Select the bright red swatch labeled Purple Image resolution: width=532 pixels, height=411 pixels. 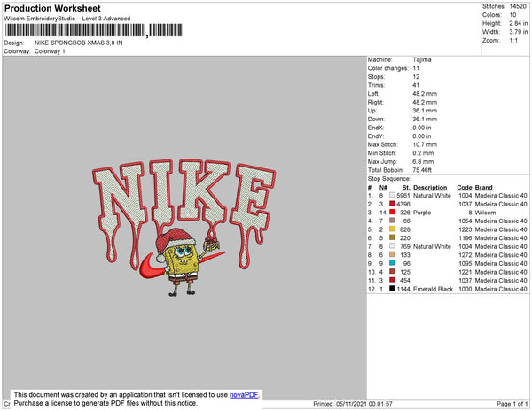[x=392, y=212]
